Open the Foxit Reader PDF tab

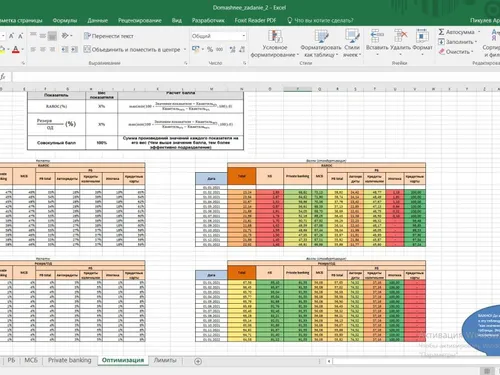255,20
